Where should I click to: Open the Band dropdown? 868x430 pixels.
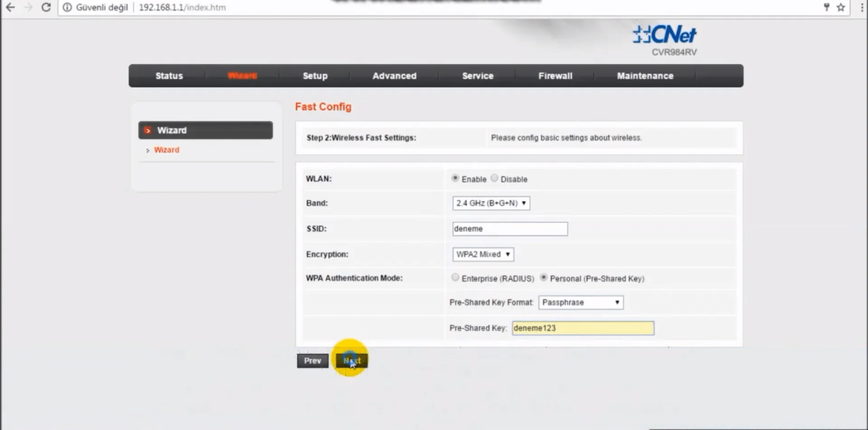(491, 203)
